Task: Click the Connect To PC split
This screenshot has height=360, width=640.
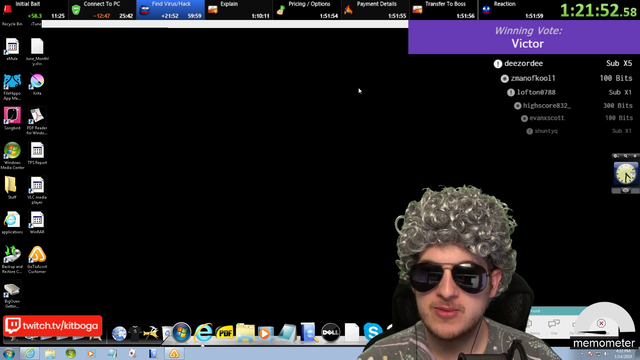Action: coord(102,10)
